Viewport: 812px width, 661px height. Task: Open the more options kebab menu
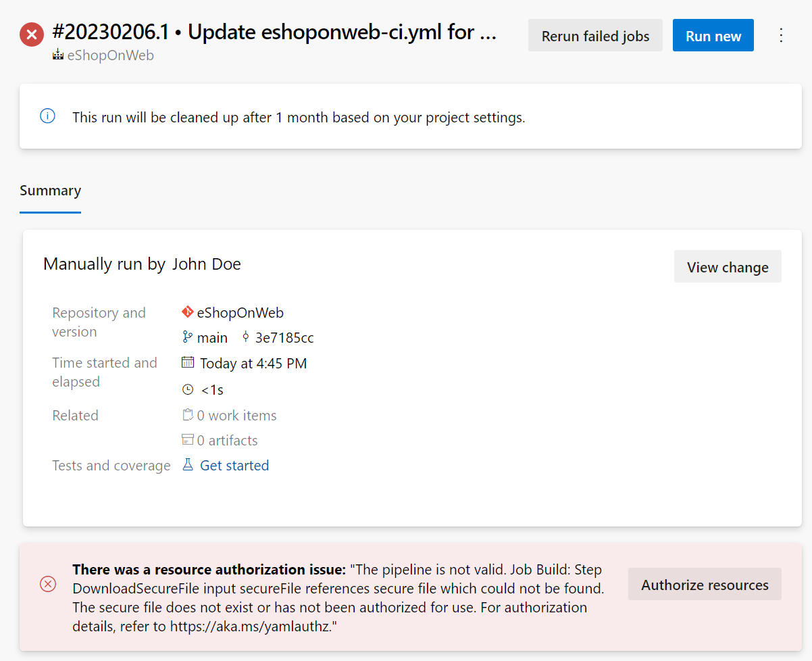coord(781,34)
